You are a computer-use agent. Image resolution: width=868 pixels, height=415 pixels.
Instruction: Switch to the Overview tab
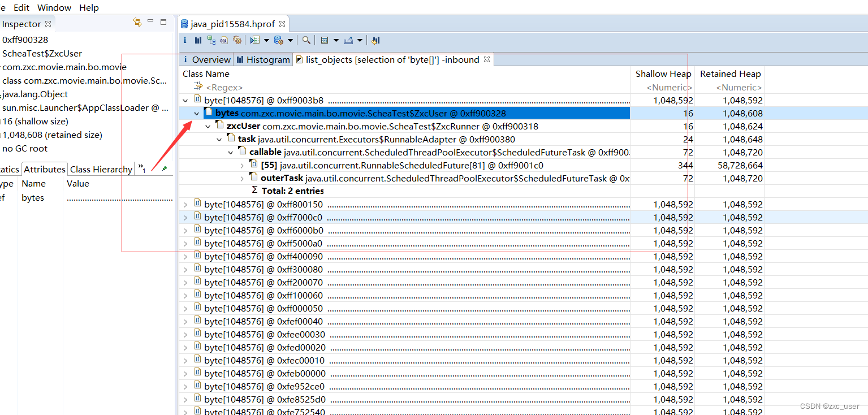coord(206,59)
